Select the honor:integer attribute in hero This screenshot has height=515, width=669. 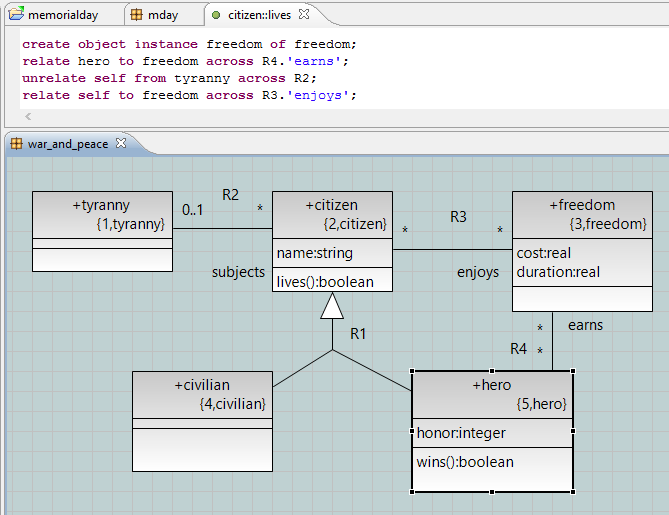pos(461,433)
